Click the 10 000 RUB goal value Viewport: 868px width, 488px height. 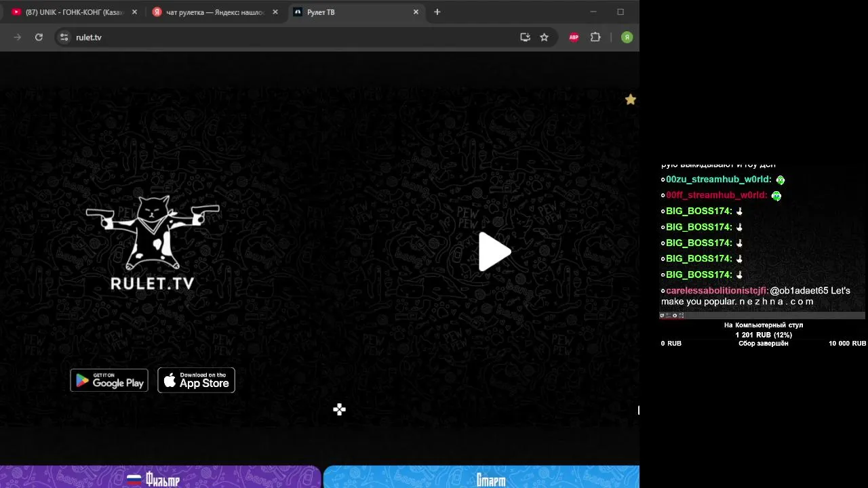coord(847,344)
